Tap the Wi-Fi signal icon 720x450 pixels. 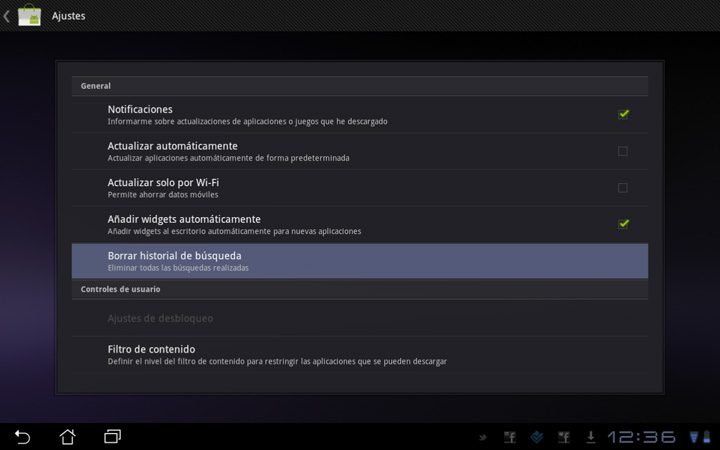(693, 437)
